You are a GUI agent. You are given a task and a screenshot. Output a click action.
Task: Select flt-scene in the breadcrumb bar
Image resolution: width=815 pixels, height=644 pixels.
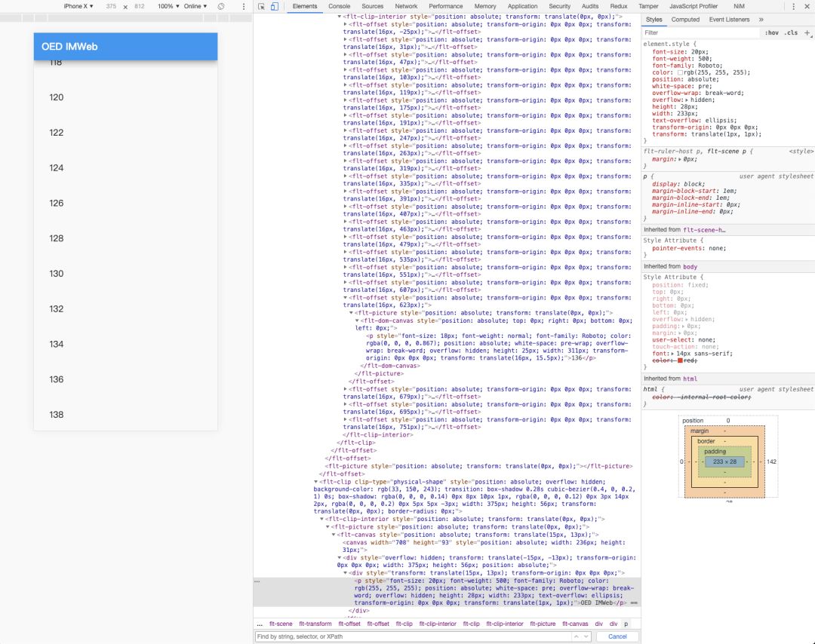[281, 624]
